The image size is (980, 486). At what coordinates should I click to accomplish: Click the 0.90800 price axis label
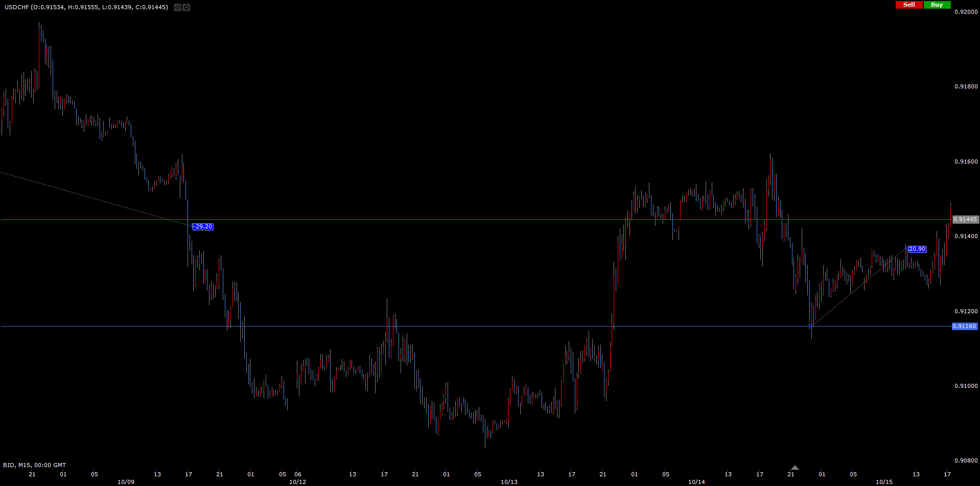pos(966,461)
